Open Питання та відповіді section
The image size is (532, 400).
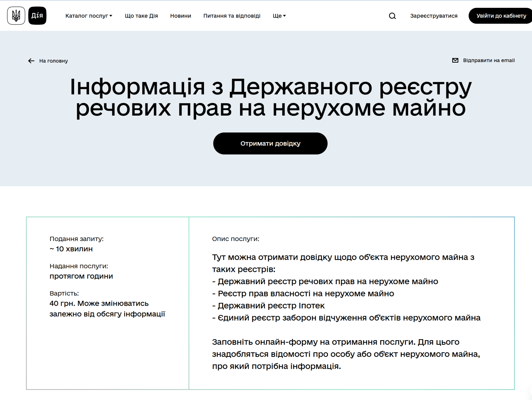point(232,16)
